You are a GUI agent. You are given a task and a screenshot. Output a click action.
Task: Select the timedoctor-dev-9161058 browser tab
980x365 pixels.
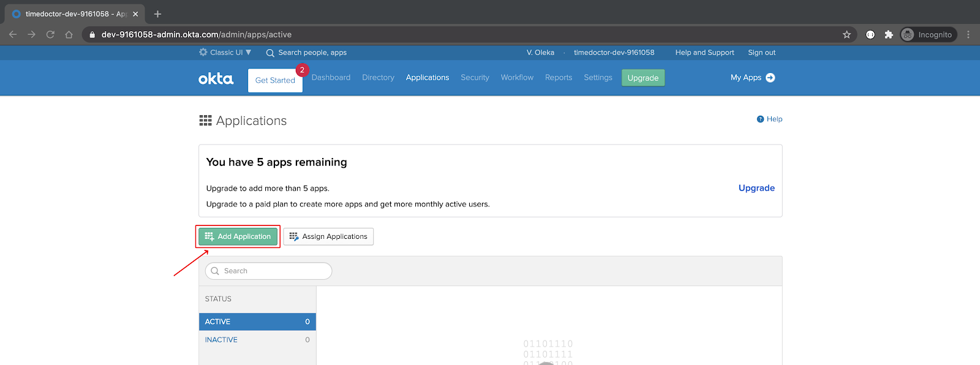[x=75, y=13]
